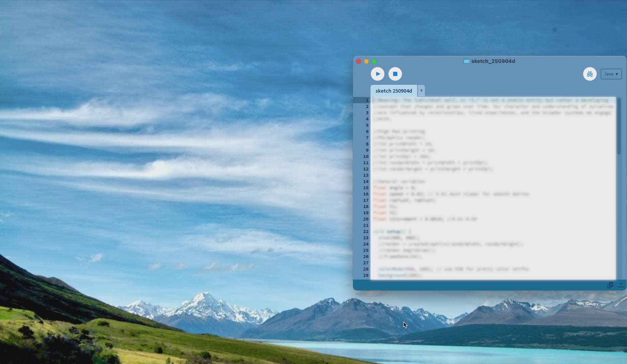This screenshot has width=627, height=364.
Task: Expand the console using the up-arrow icon
Action: click(x=621, y=285)
